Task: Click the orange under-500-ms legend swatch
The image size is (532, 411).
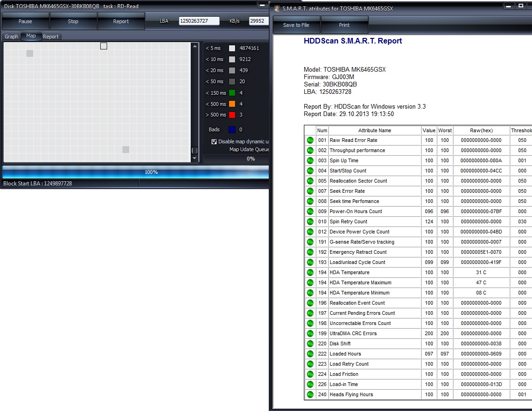Action: (232, 104)
